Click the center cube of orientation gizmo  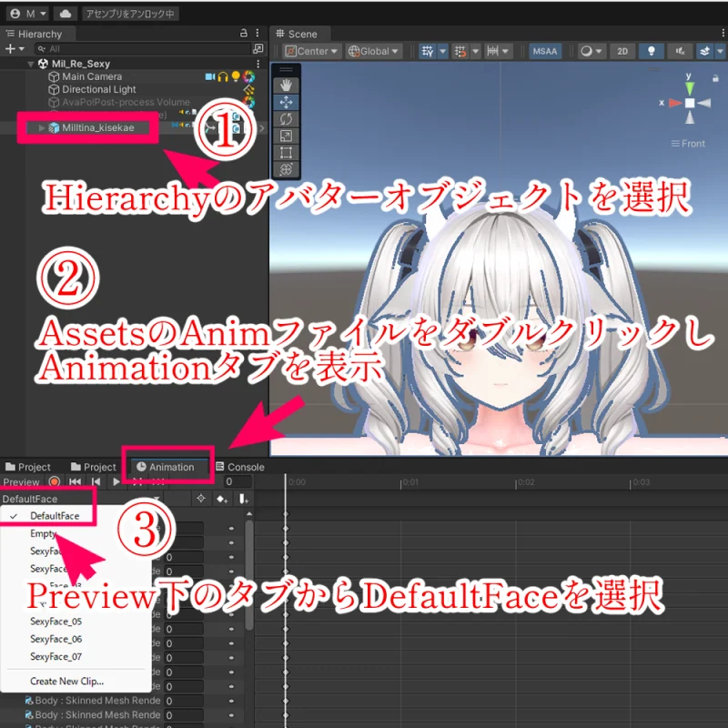pyautogui.click(x=690, y=103)
